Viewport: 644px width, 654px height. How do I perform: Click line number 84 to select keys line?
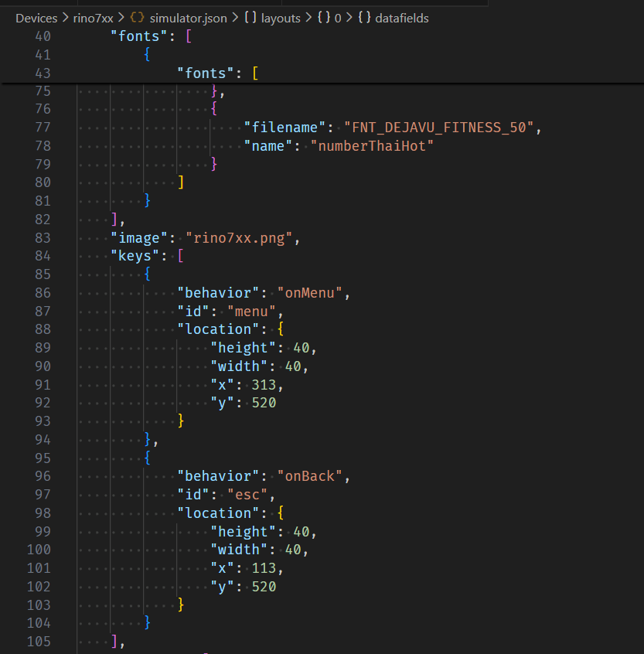coord(43,256)
